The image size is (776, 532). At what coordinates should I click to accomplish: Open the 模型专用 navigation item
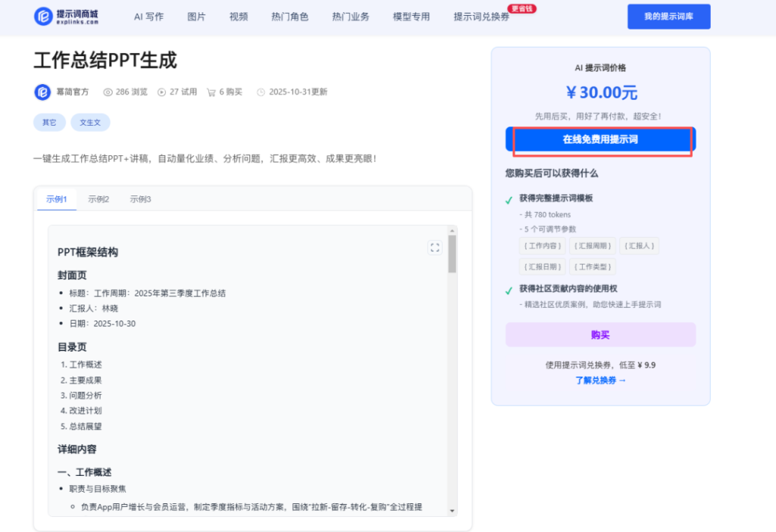pyautogui.click(x=411, y=17)
